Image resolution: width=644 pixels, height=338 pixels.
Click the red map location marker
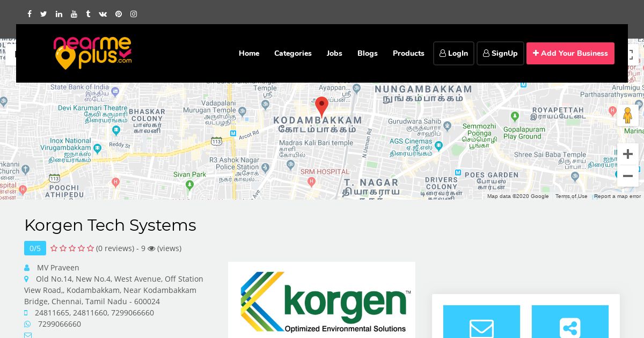coord(321,107)
